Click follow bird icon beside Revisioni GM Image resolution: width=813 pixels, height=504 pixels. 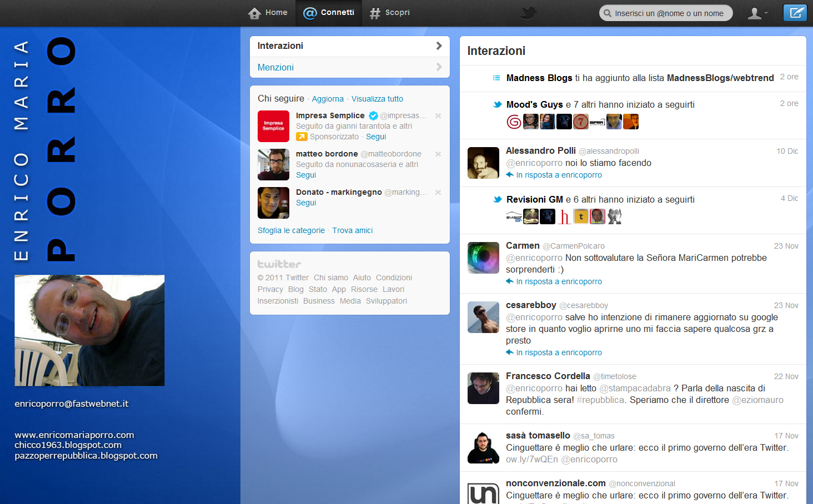pos(498,199)
